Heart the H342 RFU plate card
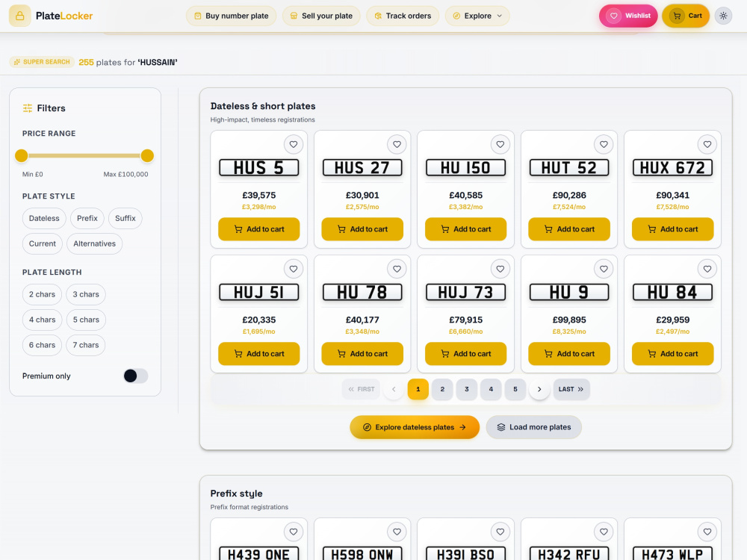 tap(604, 532)
